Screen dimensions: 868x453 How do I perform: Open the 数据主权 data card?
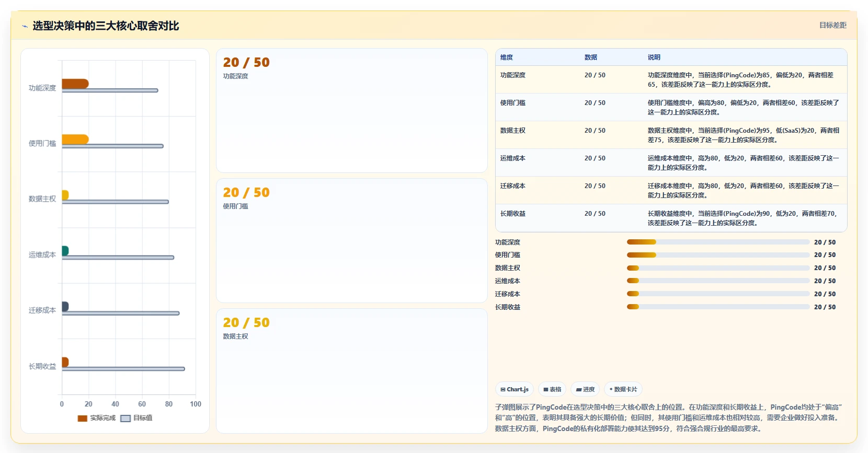(x=352, y=371)
